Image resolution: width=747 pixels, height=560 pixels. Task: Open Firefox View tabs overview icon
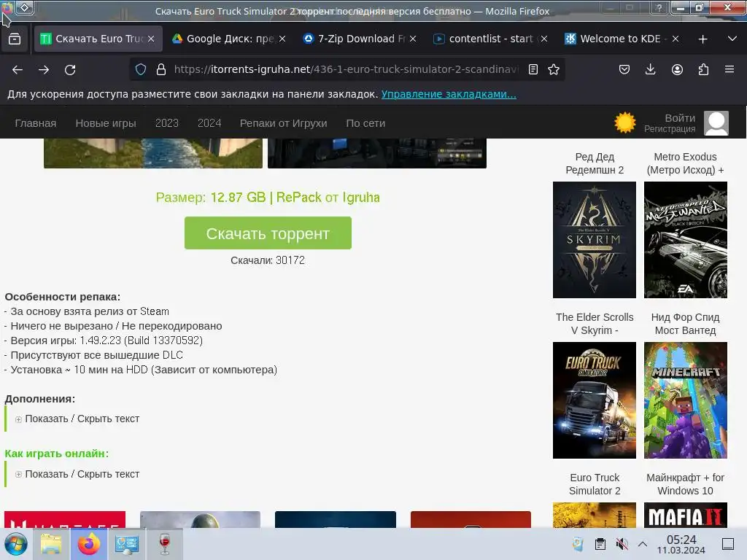pyautogui.click(x=15, y=39)
